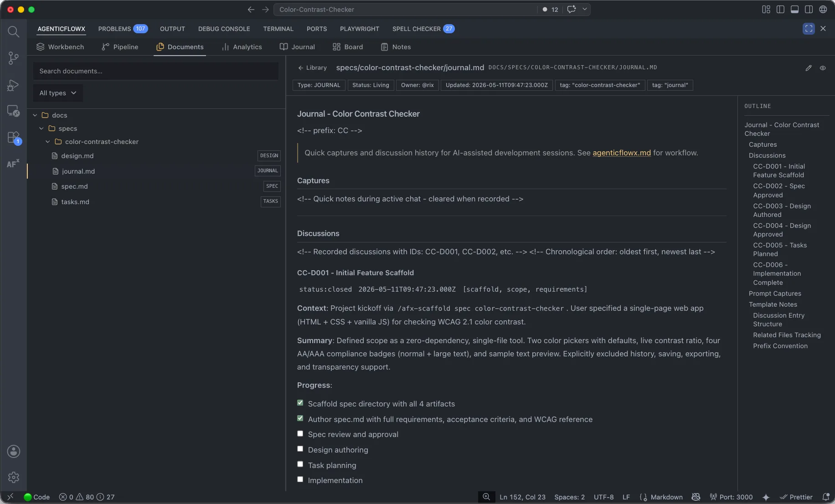
Task: Switch to the DEBUG CONSOLE tab
Action: click(224, 29)
